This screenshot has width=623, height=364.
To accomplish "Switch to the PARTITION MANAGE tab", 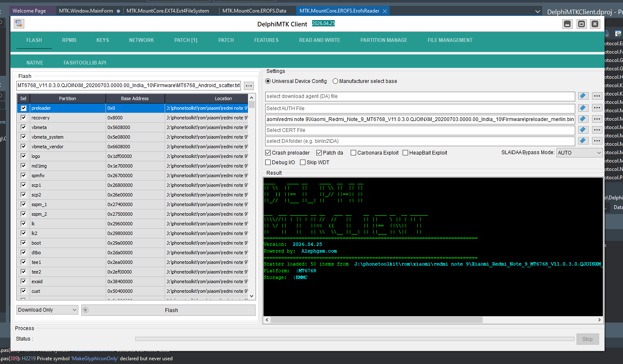I will click(x=383, y=40).
